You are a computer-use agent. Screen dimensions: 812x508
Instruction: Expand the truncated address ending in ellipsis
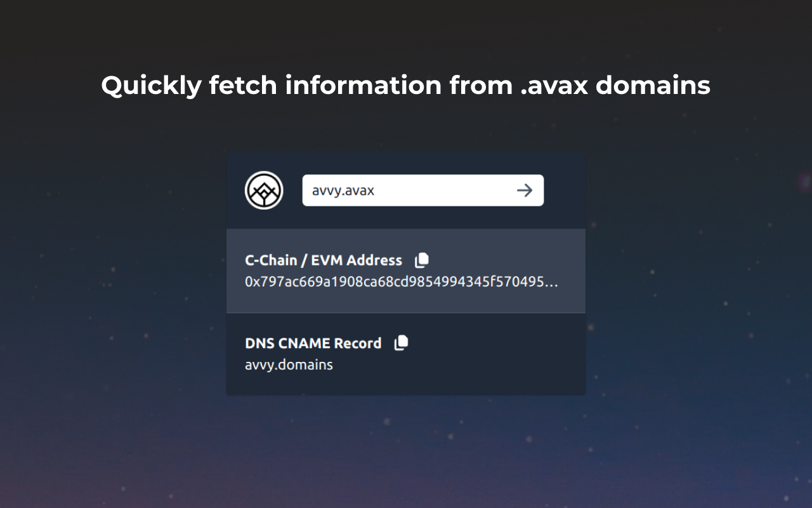coord(402,283)
